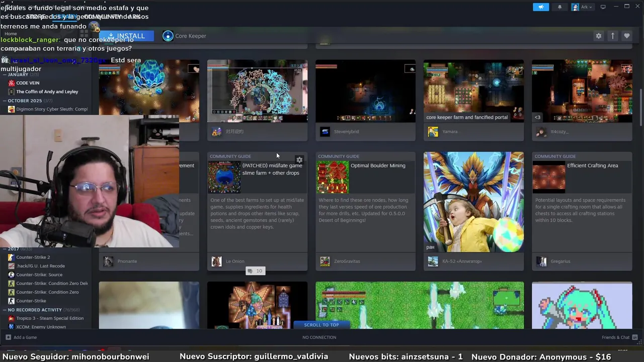644x362 pixels.
Task: Select Counter-Strike: Condition Zero Deleted Scenes
Action: pyautogui.click(x=52, y=283)
